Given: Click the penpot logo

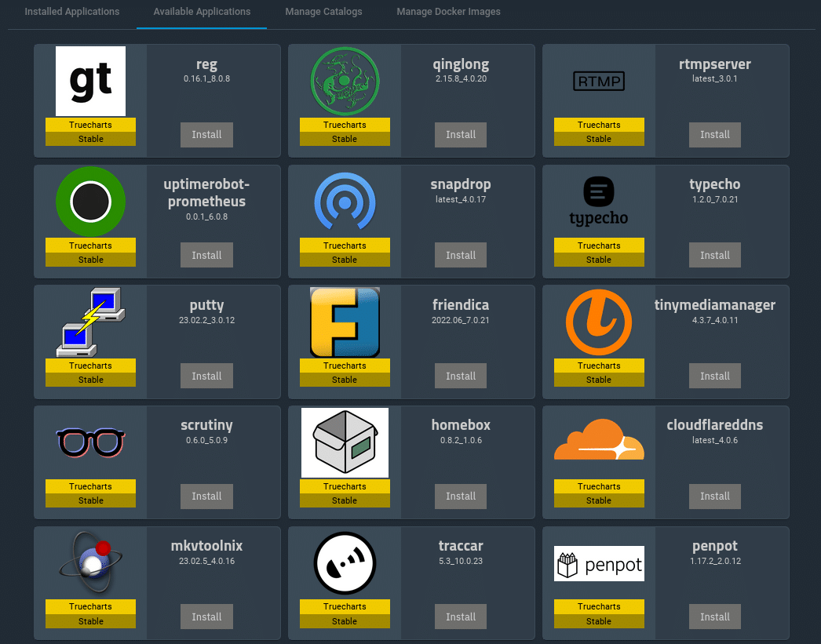Looking at the screenshot, I should click(x=599, y=563).
